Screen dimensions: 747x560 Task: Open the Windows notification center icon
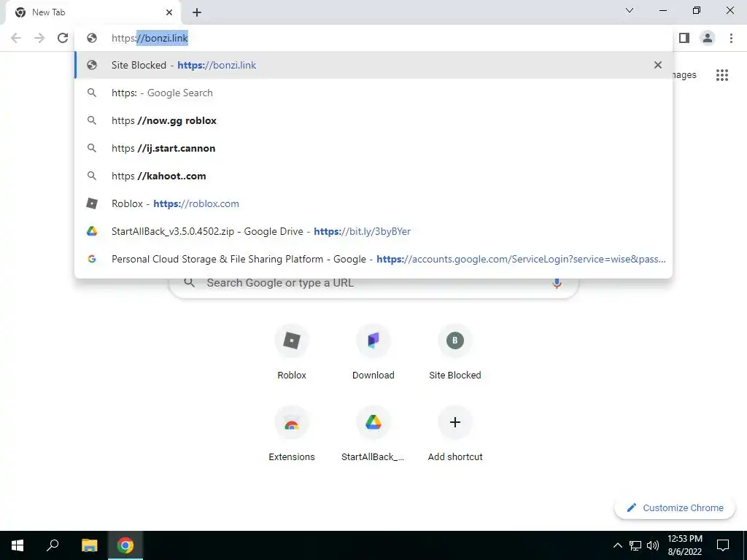[723, 545]
